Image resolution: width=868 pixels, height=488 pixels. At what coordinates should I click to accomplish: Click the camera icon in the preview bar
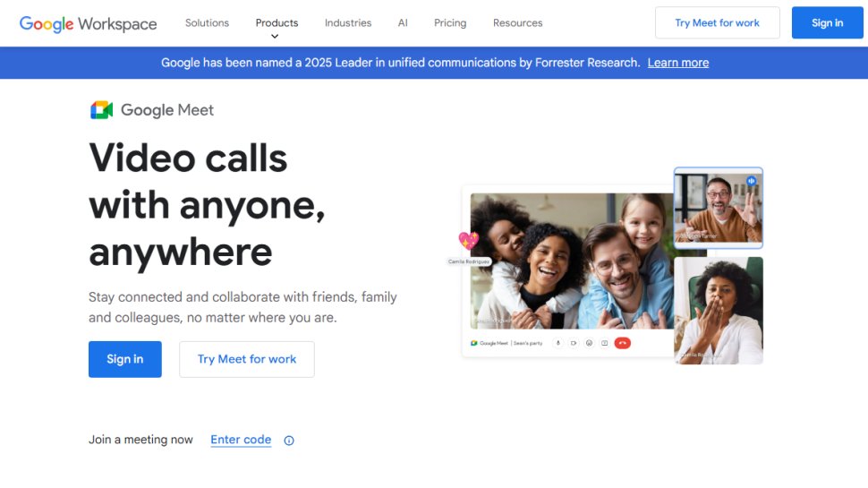pyautogui.click(x=574, y=344)
